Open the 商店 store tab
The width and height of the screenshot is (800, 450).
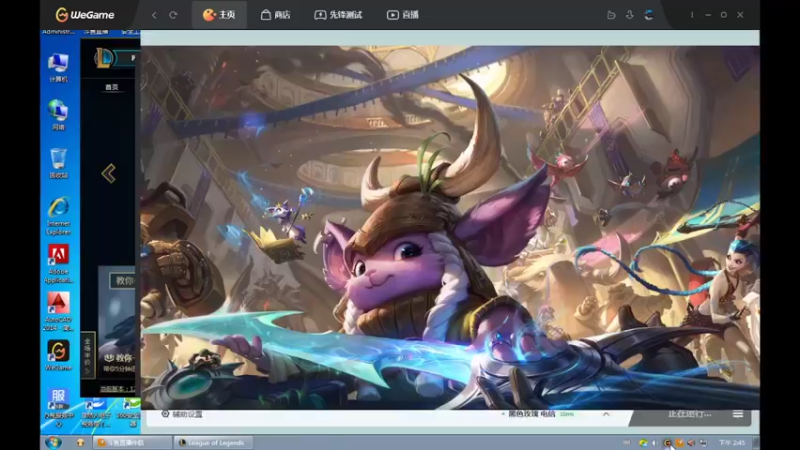point(276,15)
